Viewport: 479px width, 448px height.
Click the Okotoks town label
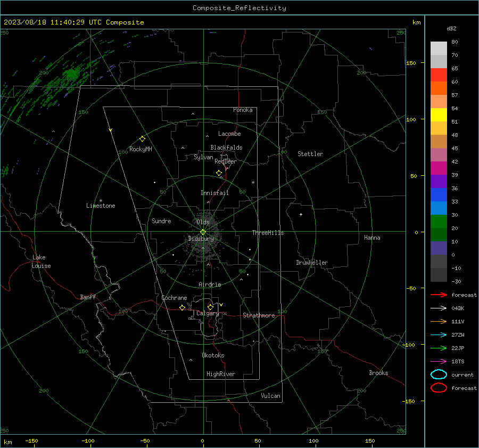[x=213, y=355]
